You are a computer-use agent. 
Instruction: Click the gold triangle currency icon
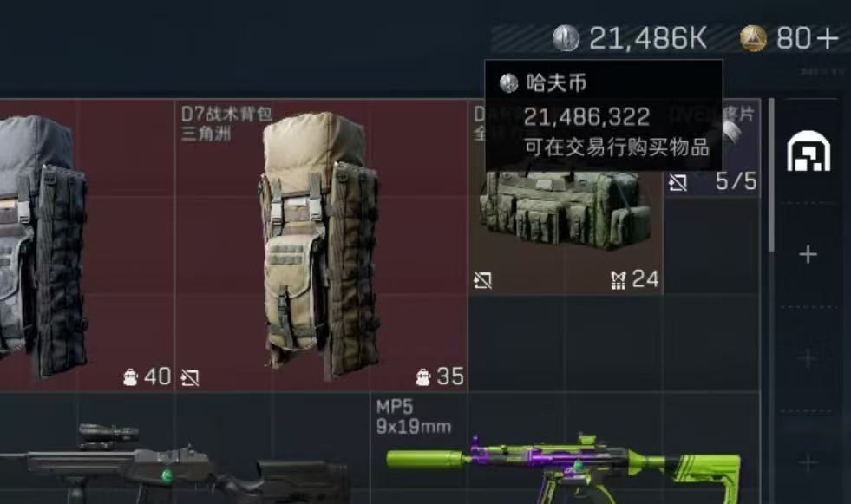pos(753,38)
